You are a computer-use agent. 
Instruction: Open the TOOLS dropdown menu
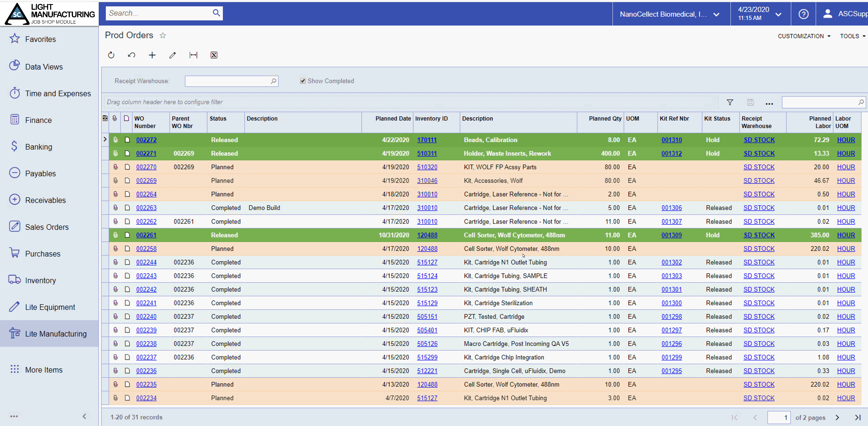(853, 36)
